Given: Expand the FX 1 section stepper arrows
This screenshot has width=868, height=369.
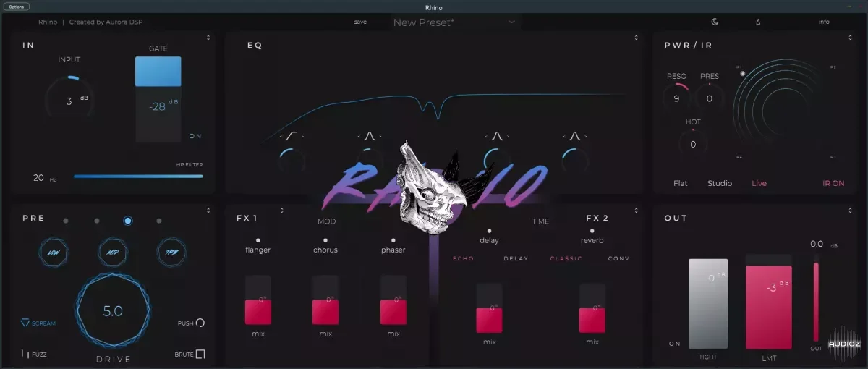Looking at the screenshot, I should tap(282, 211).
